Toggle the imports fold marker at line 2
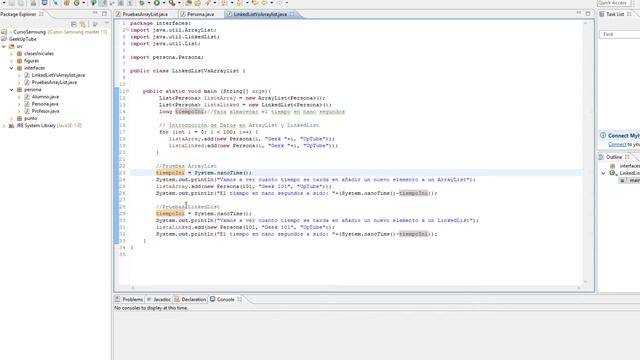640x360 pixels. pyautogui.click(x=128, y=30)
